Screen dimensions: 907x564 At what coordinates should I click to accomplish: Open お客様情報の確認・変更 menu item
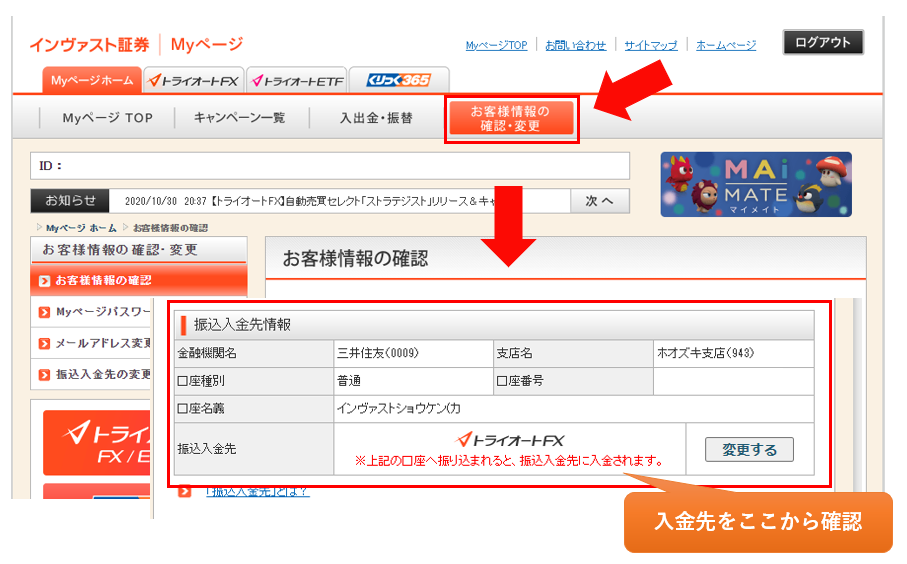[x=511, y=119]
